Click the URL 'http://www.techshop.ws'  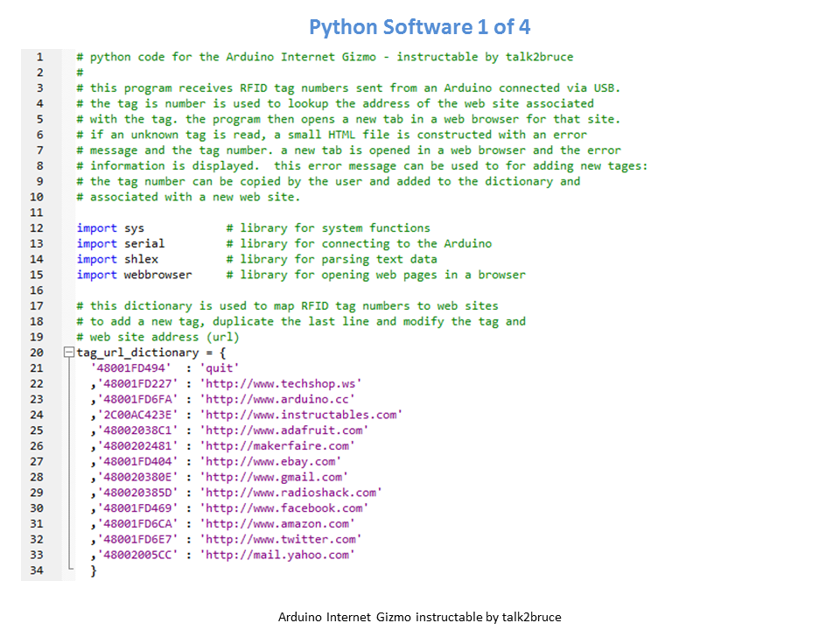281,383
